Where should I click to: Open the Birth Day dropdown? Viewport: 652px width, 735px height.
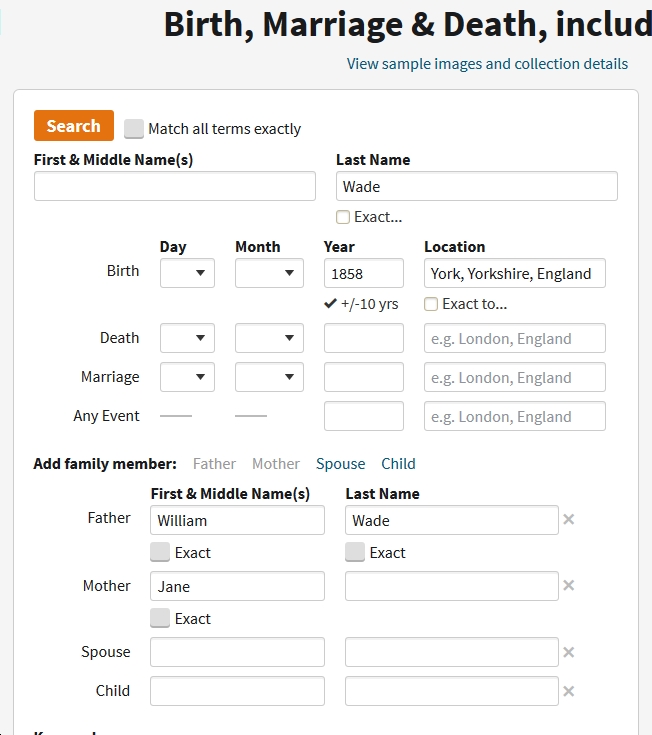pos(187,273)
